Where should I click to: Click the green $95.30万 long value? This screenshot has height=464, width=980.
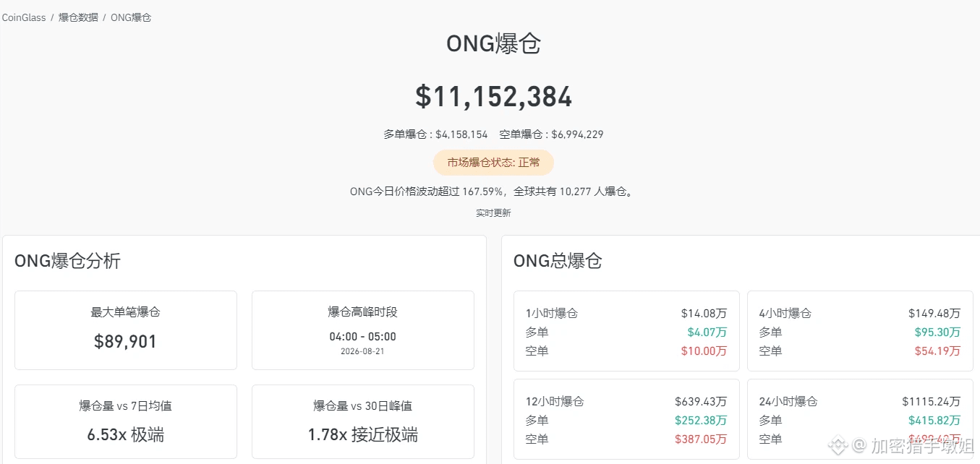click(x=937, y=332)
